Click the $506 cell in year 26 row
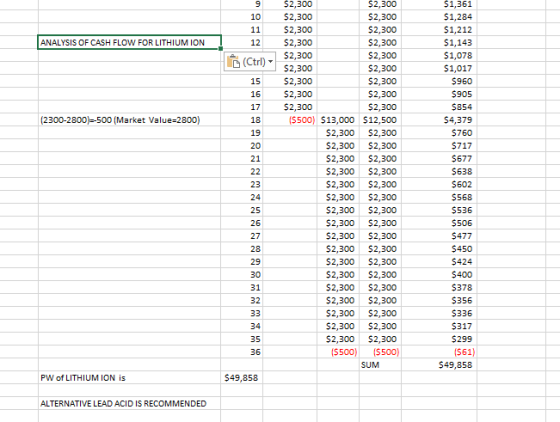Image resolution: width=560 pixels, height=422 pixels. [x=439, y=223]
